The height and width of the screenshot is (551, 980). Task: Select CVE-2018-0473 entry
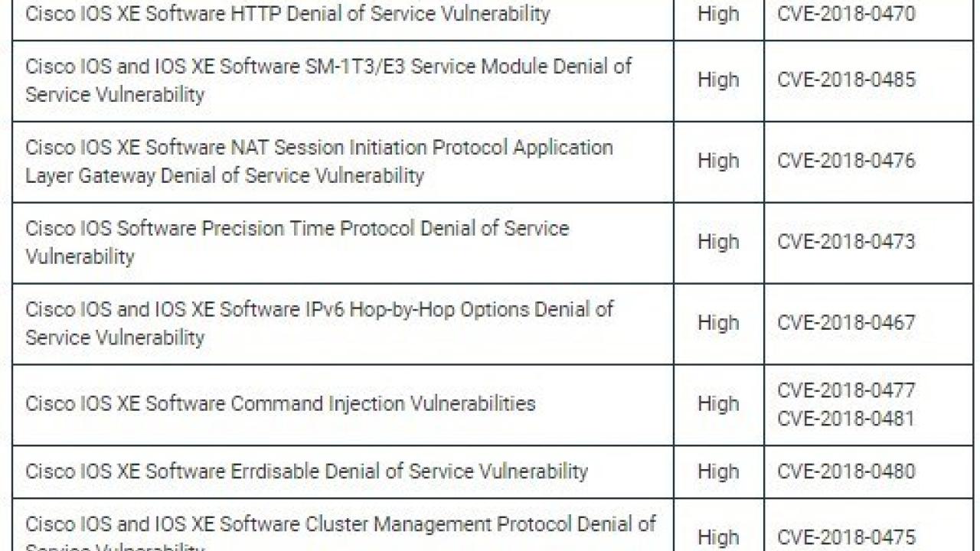coord(846,242)
